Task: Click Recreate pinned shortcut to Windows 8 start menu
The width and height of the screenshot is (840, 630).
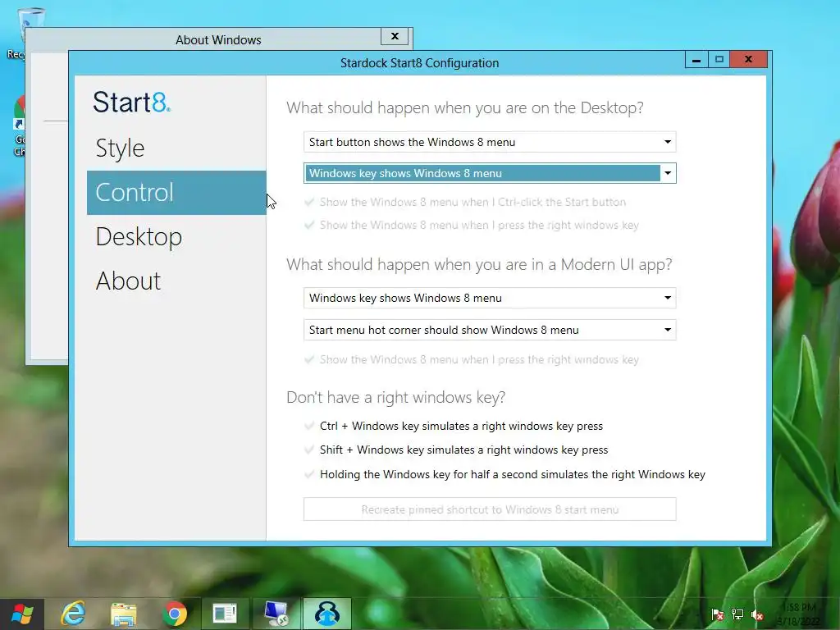Action: tap(490, 509)
